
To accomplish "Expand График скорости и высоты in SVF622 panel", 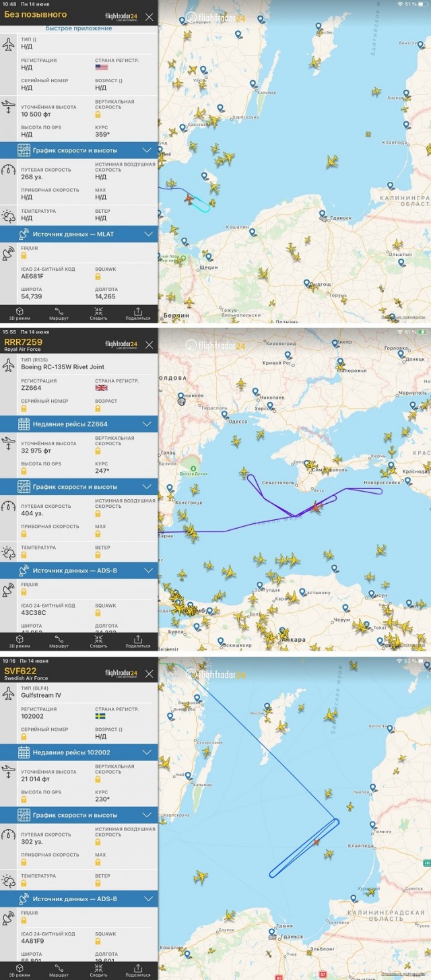I will pos(79,815).
